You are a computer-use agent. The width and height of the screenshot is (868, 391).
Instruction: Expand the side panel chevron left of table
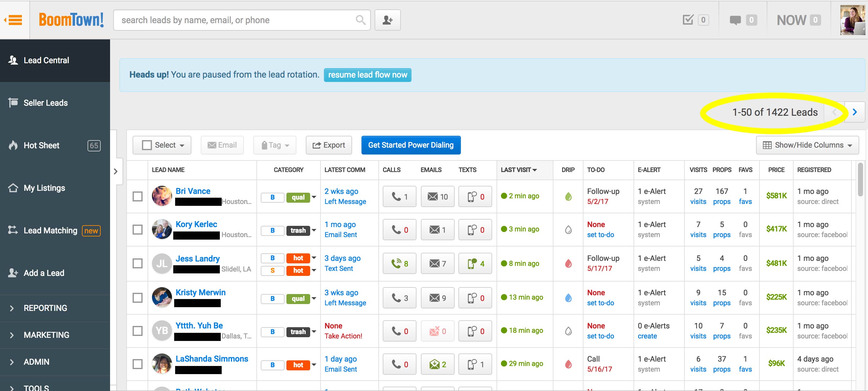point(116,171)
